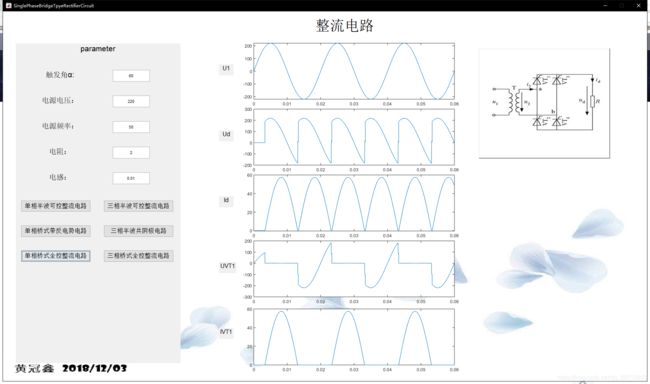Select 单相半波可控整流电路 button
The height and width of the screenshot is (384, 650).
56,206
